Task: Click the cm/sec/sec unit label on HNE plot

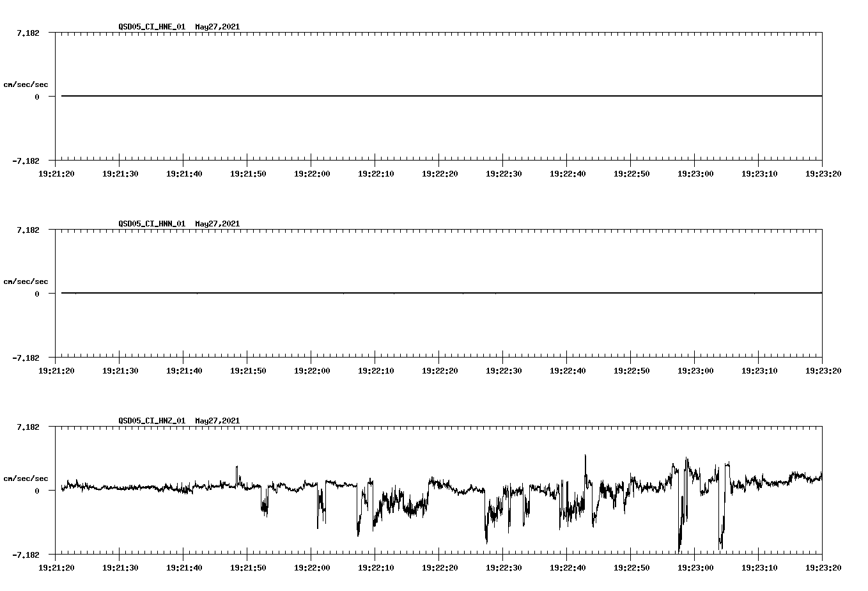Action: click(26, 84)
